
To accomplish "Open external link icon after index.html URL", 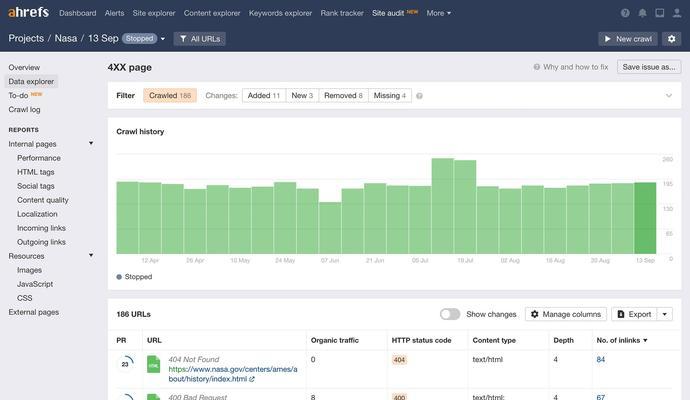I will point(252,379).
